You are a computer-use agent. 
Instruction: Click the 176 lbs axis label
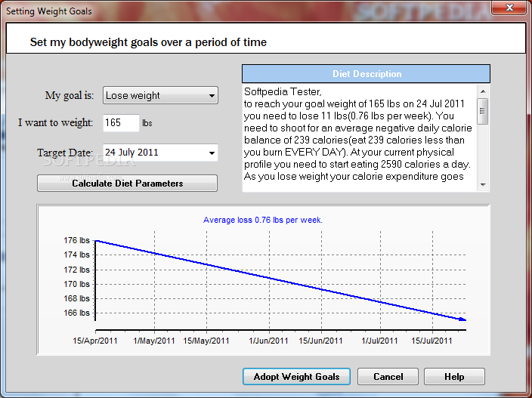point(76,240)
